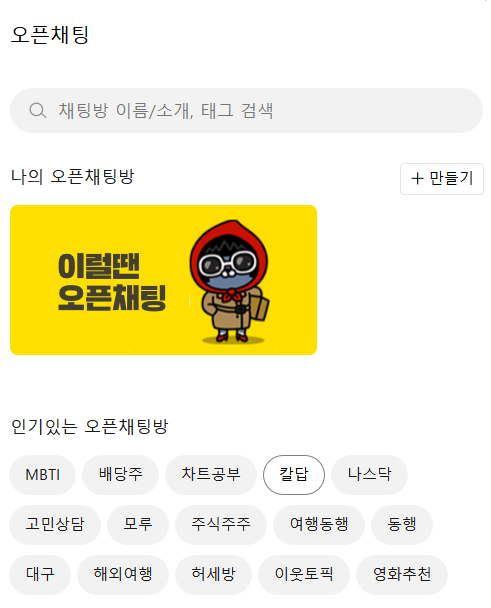491x608 pixels.
Task: Select the 이웃토픽 tag chip
Action: (x=304, y=575)
